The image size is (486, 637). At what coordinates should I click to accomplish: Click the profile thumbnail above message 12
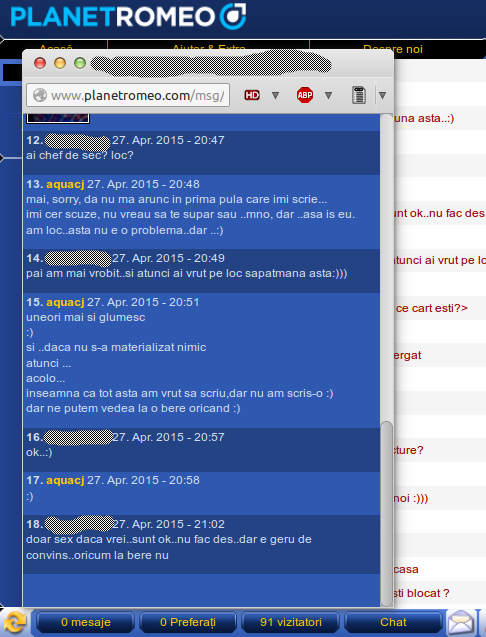tap(58, 118)
